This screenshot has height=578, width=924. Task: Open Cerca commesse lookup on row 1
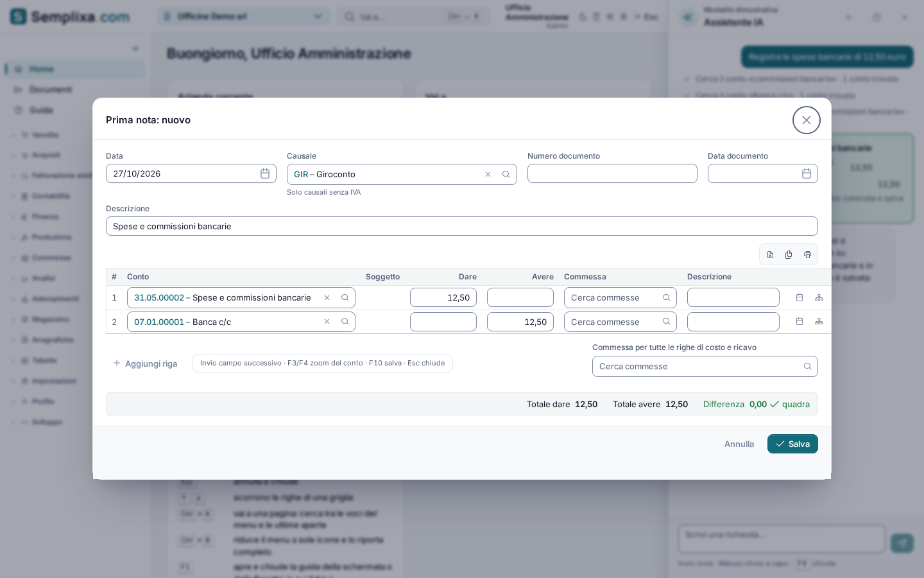click(x=620, y=297)
